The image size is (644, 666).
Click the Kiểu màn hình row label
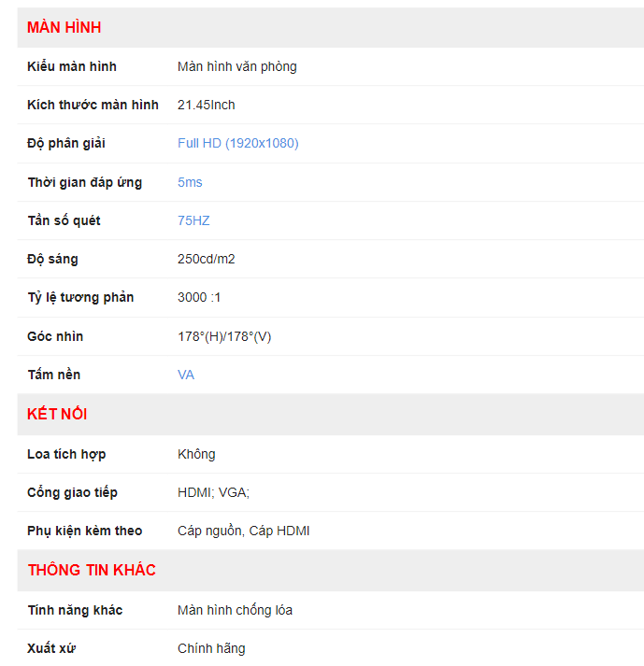pyautogui.click(x=72, y=66)
